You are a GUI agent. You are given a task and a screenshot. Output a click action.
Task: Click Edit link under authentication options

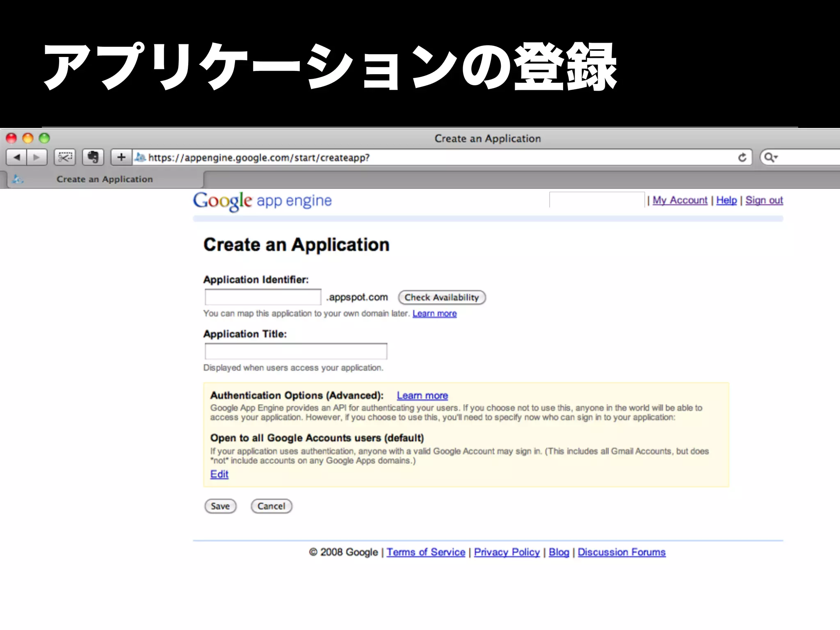[x=219, y=474]
